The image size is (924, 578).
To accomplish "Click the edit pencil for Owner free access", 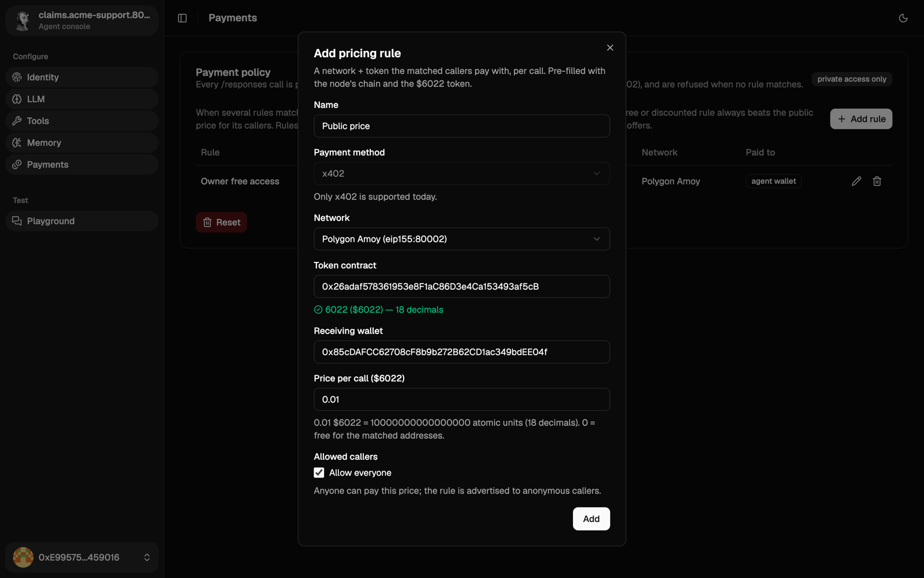I will pos(856,181).
